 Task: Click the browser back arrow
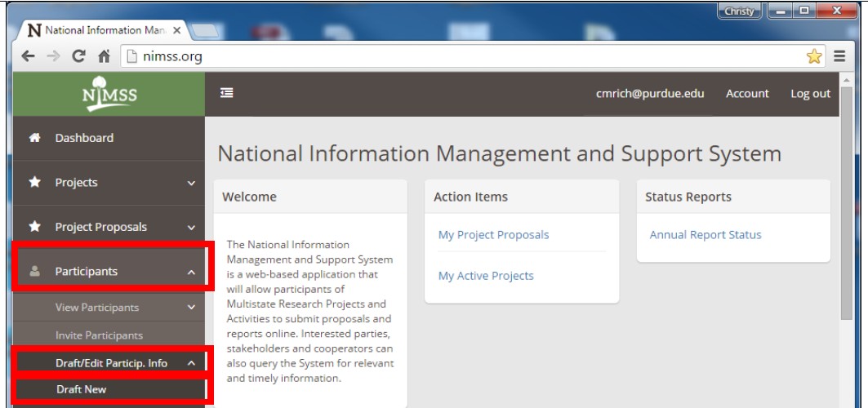coord(28,56)
